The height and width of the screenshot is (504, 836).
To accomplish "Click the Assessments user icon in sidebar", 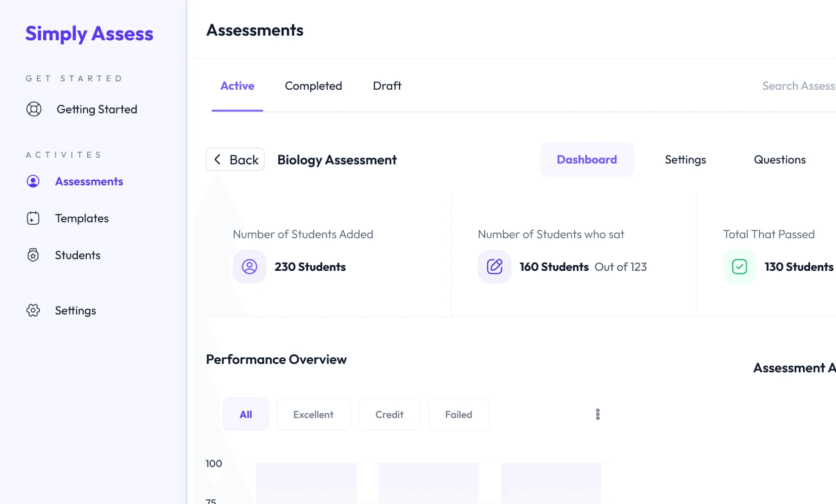I will [x=33, y=181].
